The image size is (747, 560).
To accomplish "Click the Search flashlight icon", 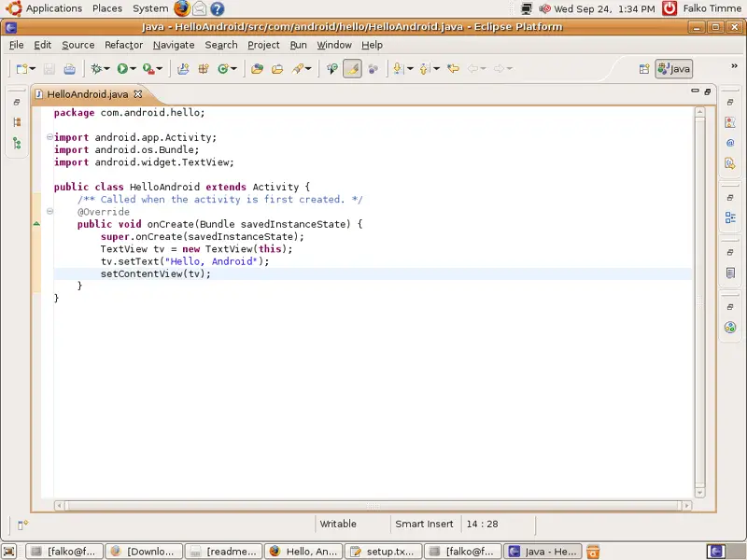I will tap(298, 69).
